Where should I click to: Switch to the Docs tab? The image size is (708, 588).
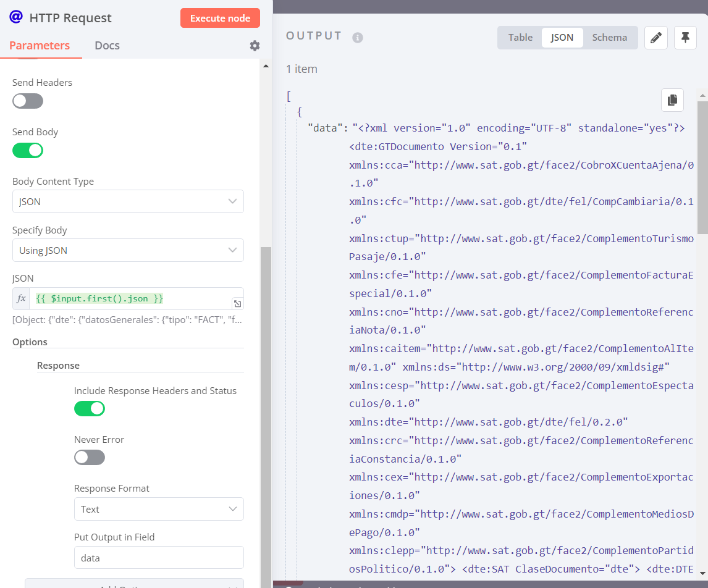[107, 46]
